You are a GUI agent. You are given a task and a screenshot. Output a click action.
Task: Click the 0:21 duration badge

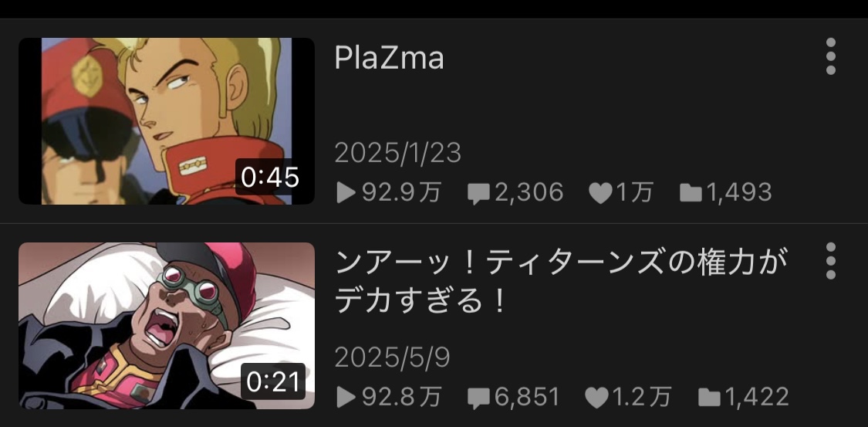pos(273,381)
